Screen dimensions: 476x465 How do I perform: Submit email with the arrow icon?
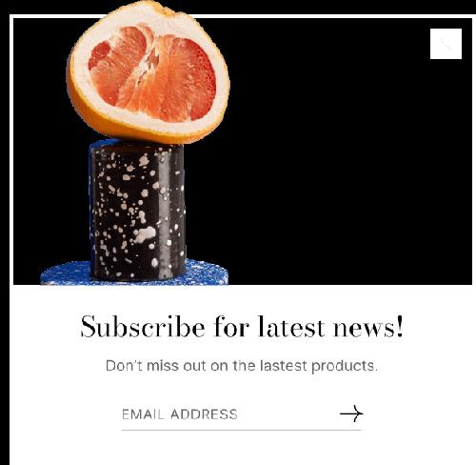pos(351,414)
